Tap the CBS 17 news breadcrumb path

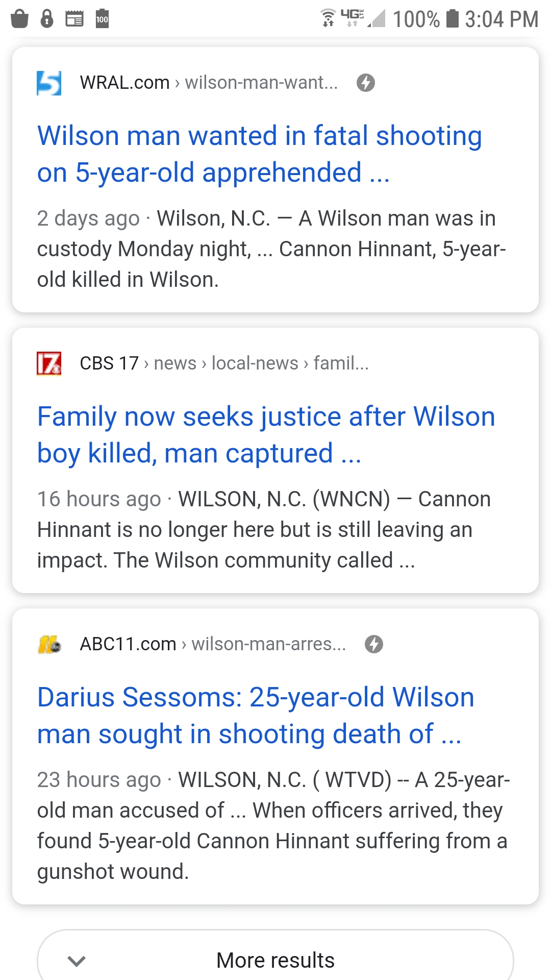click(x=223, y=363)
